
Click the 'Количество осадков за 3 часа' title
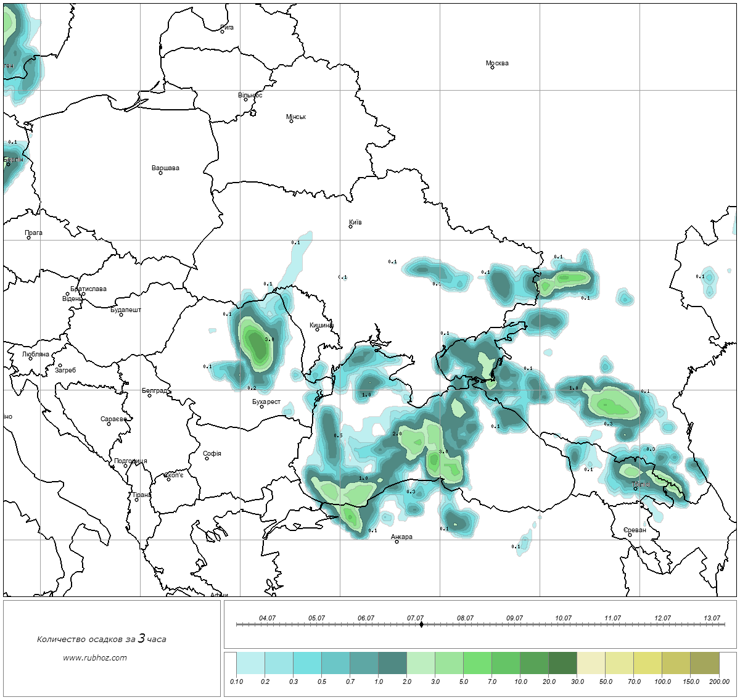pos(101,639)
